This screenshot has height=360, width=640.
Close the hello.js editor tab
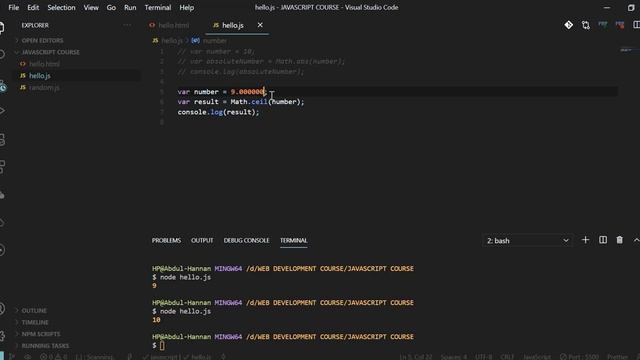pos(260,25)
